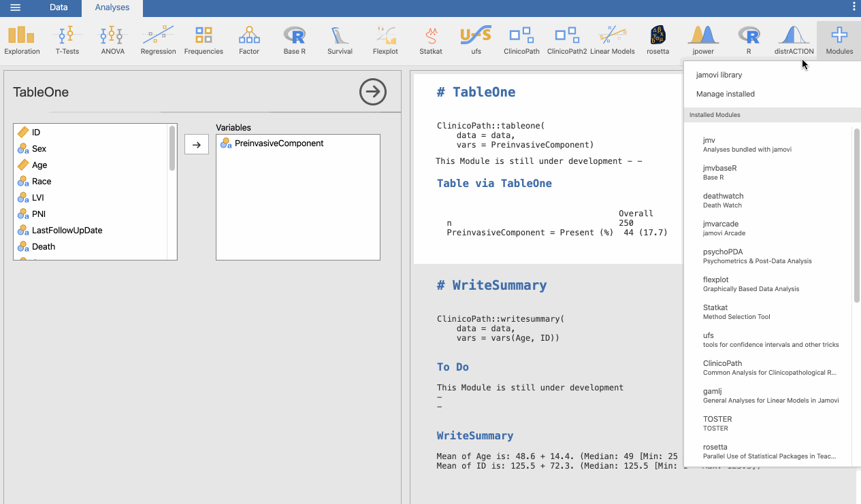The image size is (861, 504).
Task: Select the TableOne results heading
Action: pos(476,93)
